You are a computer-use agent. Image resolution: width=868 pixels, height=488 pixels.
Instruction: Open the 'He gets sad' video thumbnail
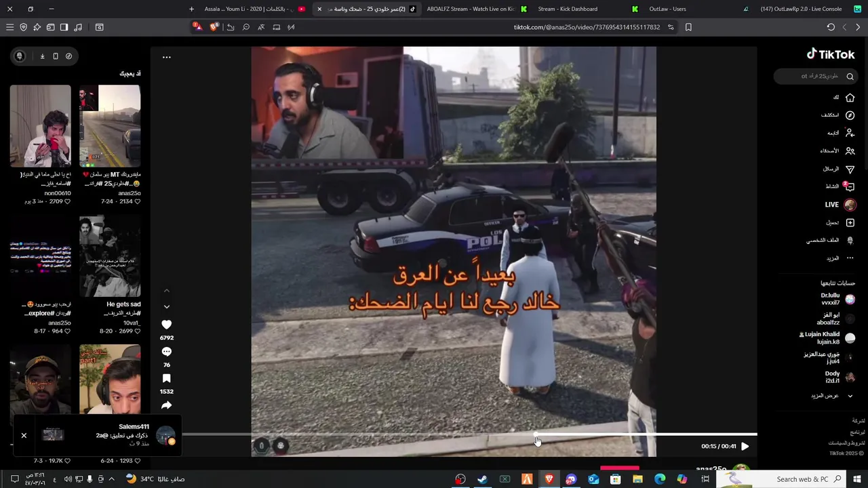(110, 256)
